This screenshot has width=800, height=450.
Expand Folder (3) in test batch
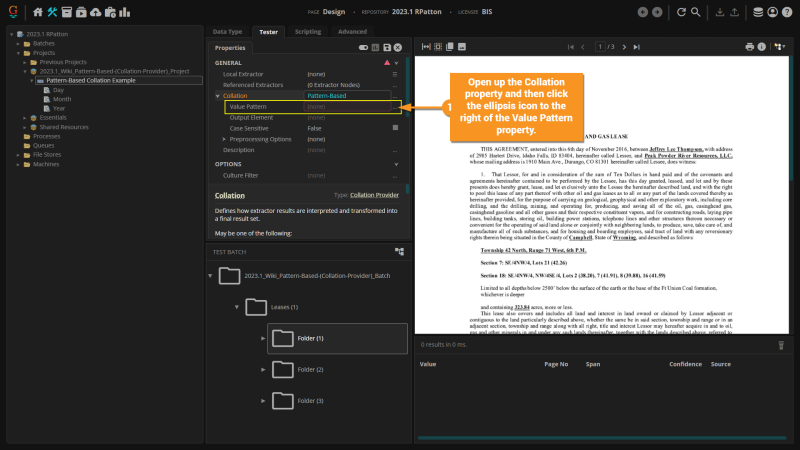click(x=263, y=401)
